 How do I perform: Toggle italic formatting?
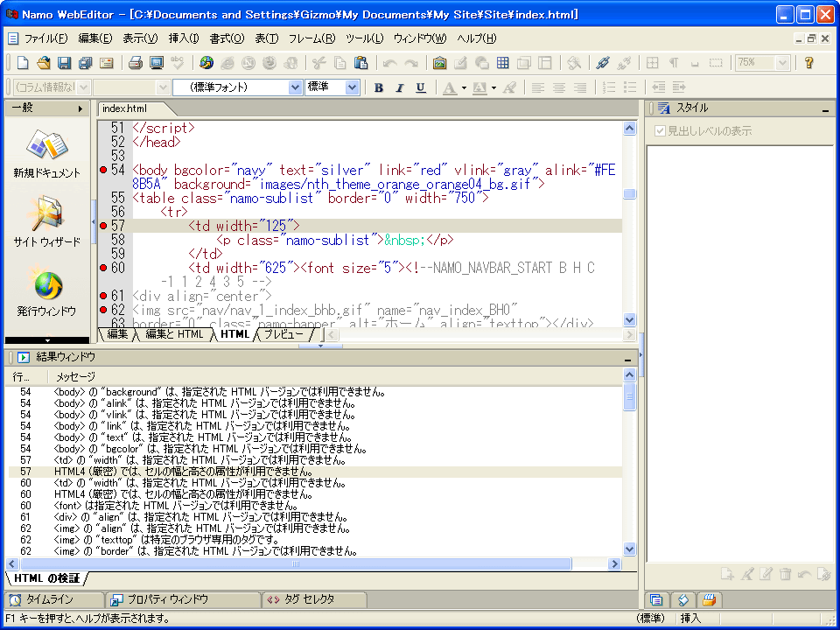tap(399, 87)
